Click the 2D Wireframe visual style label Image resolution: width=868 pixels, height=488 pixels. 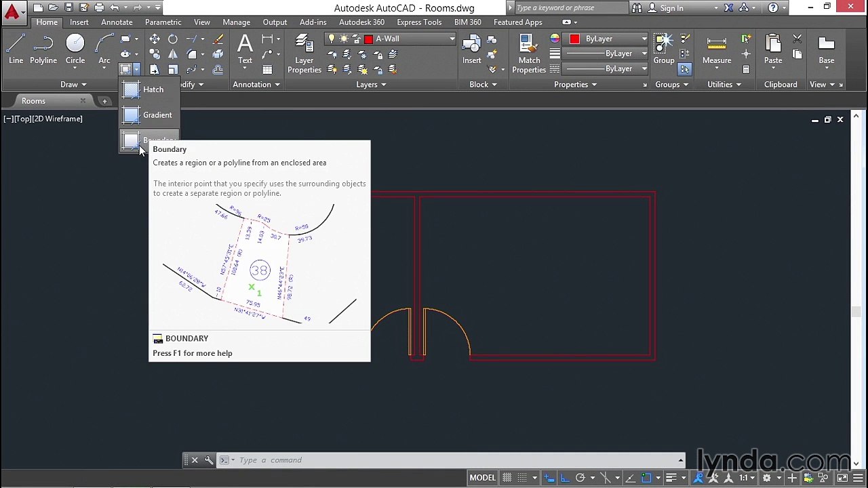58,119
